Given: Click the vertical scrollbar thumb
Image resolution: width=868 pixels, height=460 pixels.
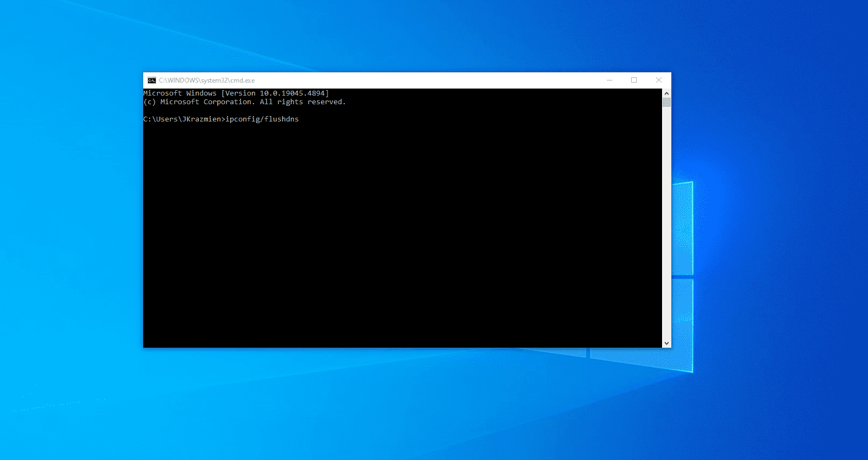Looking at the screenshot, I should point(666,103).
